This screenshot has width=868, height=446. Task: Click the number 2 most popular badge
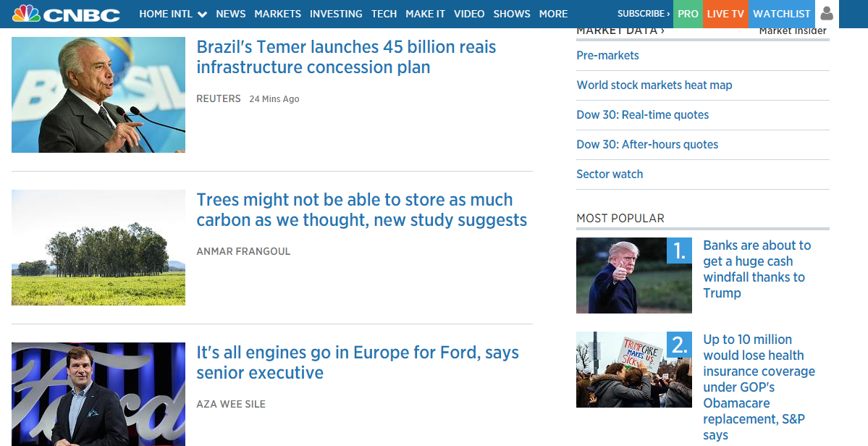[679, 345]
